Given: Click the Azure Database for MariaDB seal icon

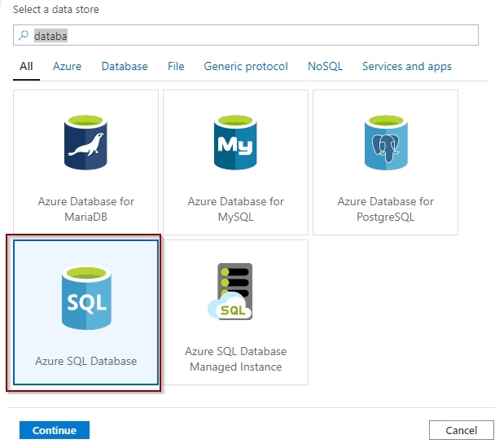Looking at the screenshot, I should click(85, 143).
